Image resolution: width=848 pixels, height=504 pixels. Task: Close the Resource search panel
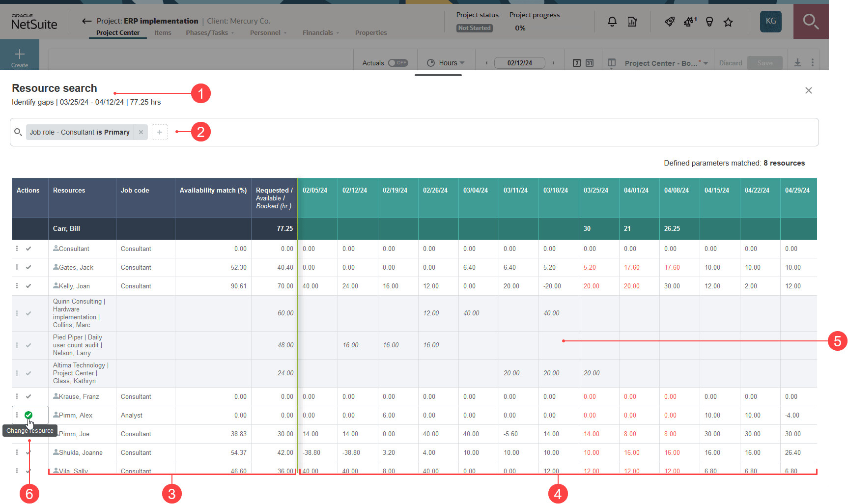(x=809, y=90)
